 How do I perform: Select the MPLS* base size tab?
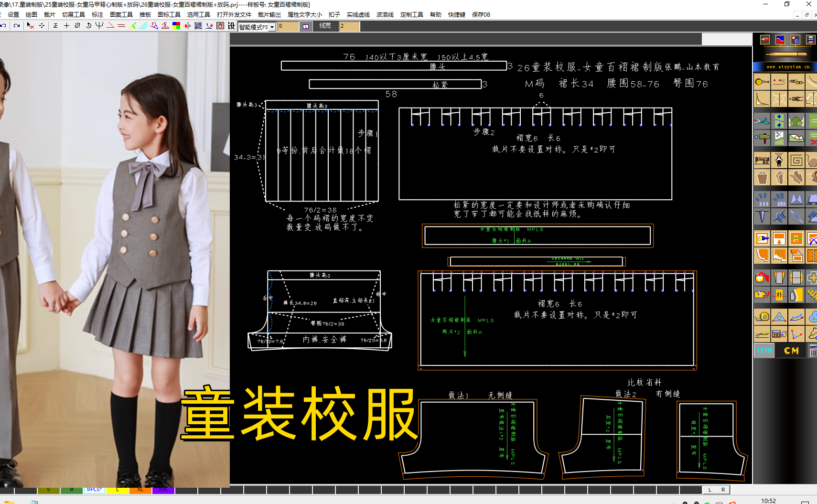tap(94, 490)
